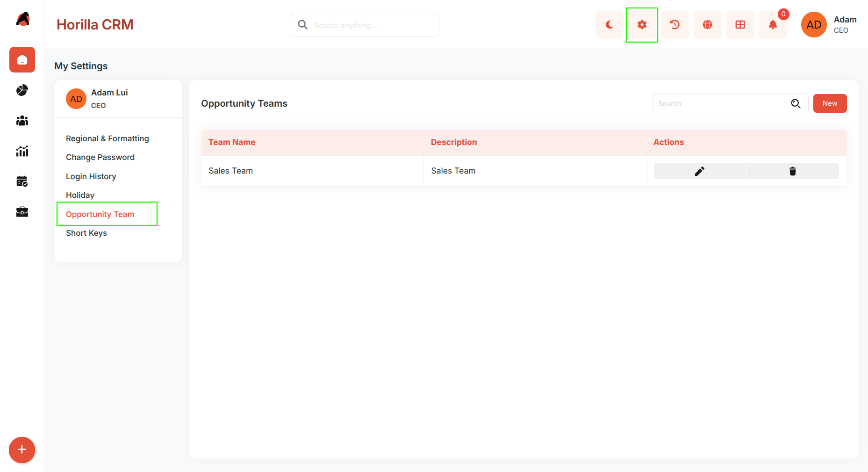Open the calendar check sidebar icon
Viewport: 868px width, 472px height.
click(x=22, y=182)
